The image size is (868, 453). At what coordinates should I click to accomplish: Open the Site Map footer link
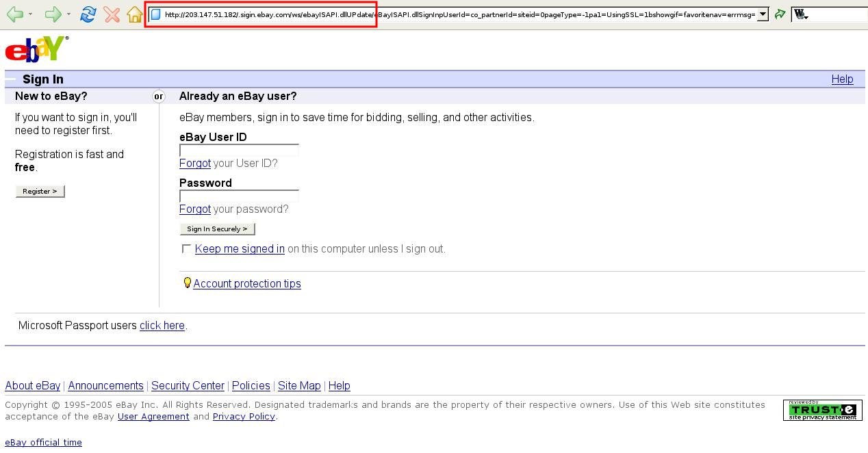click(x=299, y=385)
